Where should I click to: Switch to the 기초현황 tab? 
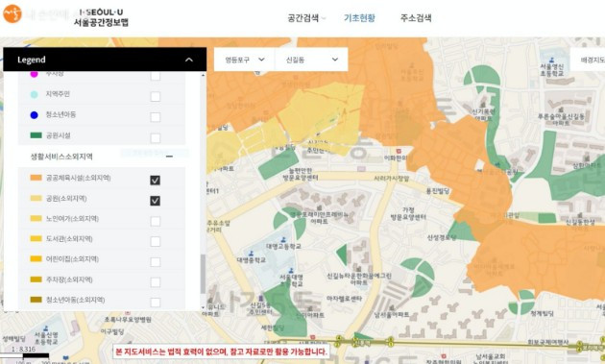(x=359, y=17)
